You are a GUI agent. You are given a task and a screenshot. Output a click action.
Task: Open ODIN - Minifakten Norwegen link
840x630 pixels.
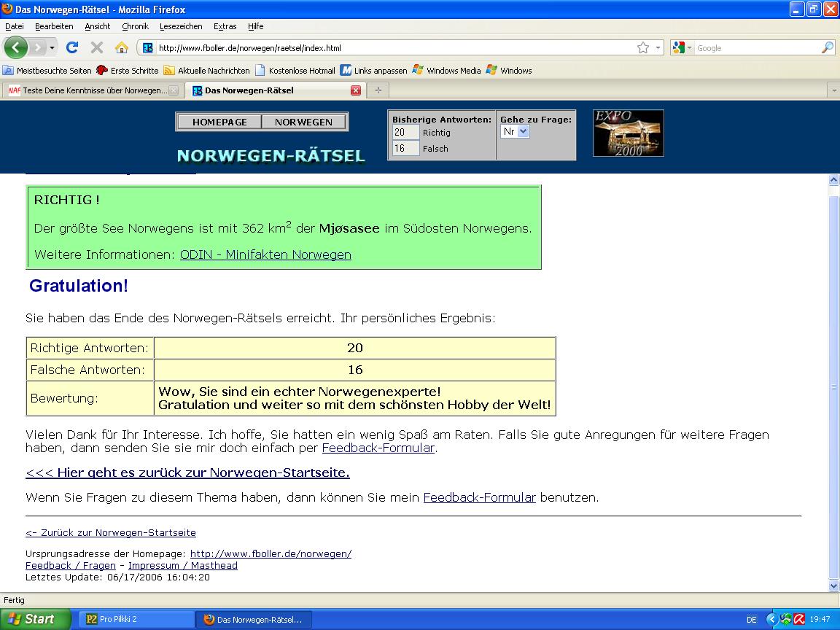(x=265, y=254)
